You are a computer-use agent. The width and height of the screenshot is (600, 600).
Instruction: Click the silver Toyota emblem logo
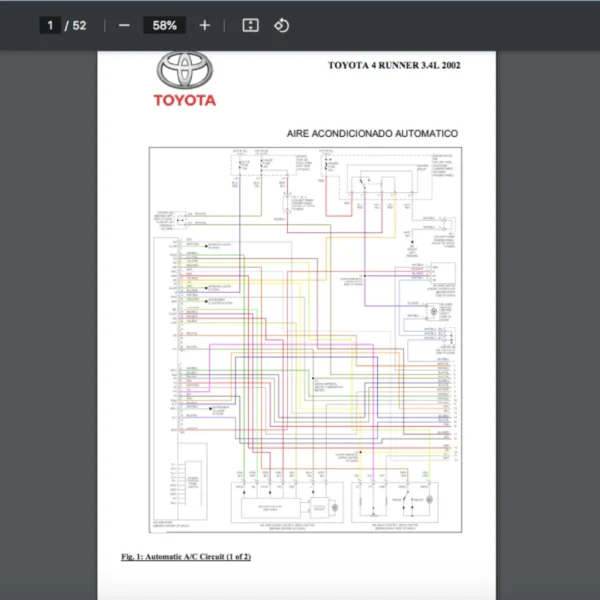(x=184, y=70)
